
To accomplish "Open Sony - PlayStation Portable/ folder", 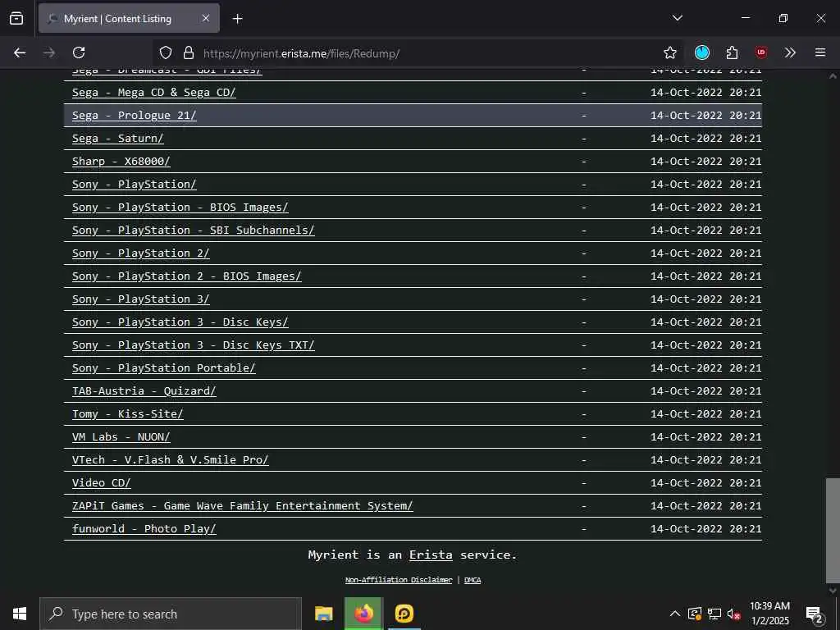I will click(164, 368).
